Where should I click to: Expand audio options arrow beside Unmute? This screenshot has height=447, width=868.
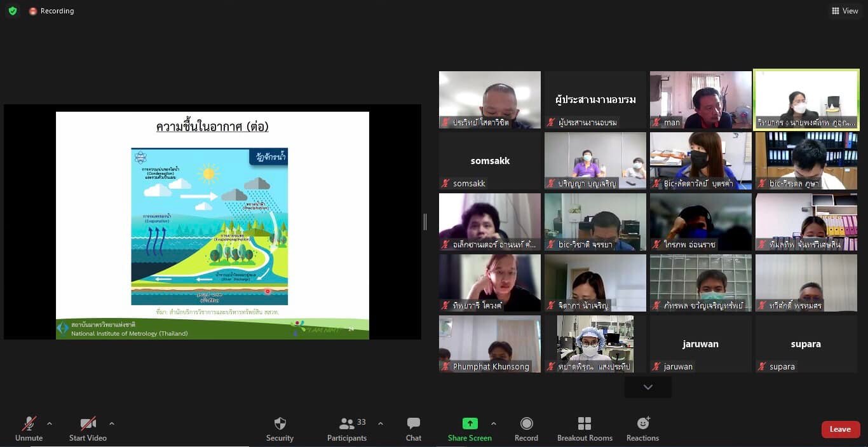pos(50,423)
